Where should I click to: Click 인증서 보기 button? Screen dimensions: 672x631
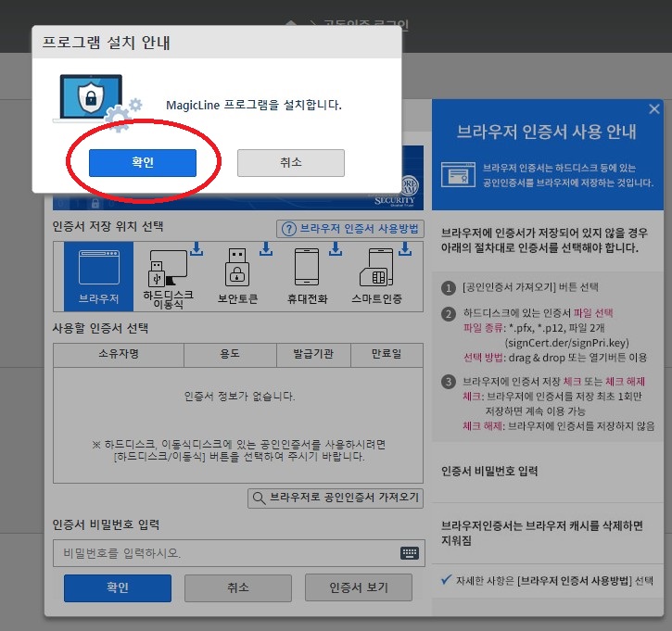click(359, 587)
